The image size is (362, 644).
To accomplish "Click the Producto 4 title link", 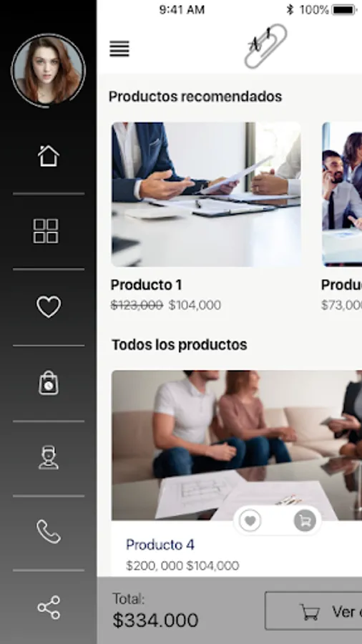I will pos(160,545).
